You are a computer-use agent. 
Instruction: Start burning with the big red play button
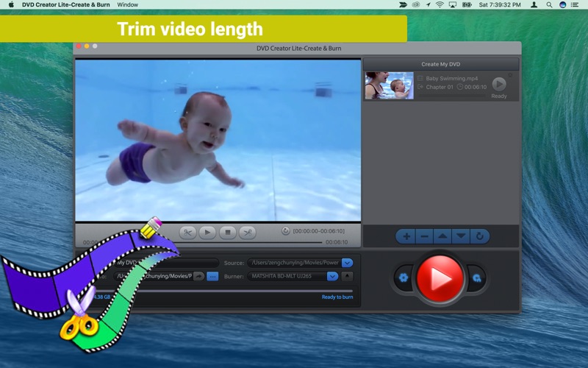tap(440, 279)
